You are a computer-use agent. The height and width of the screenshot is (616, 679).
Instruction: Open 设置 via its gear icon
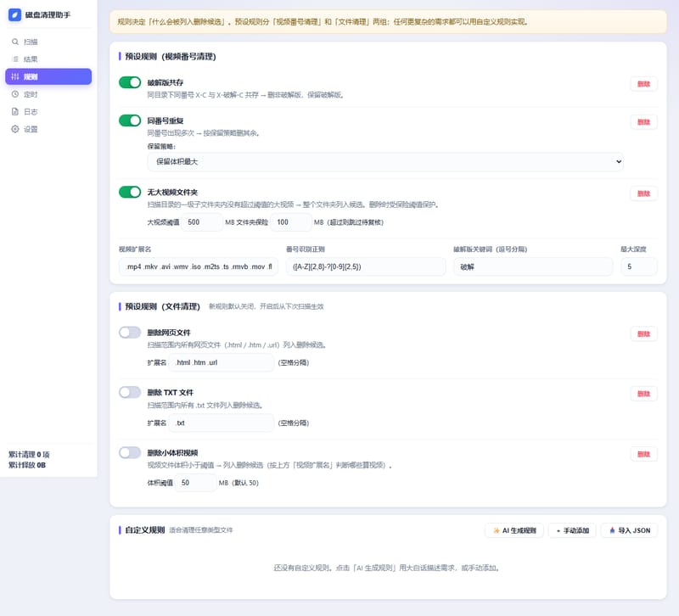[x=15, y=129]
